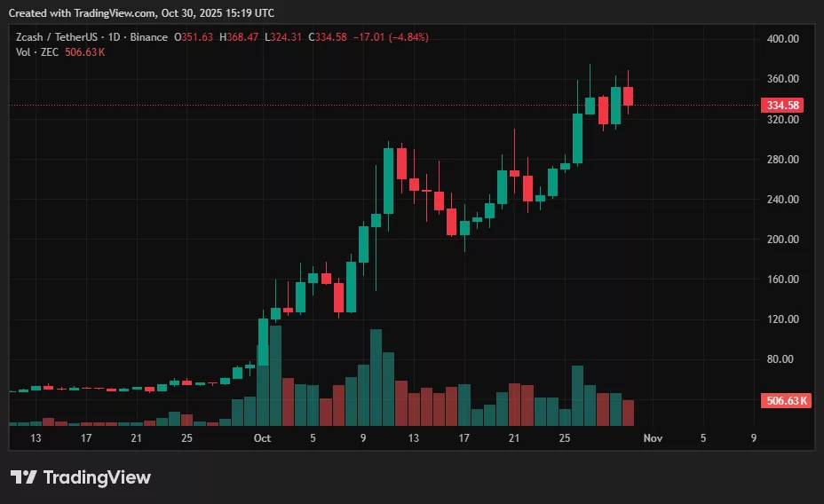Screen dimensions: 824x504
Task: Click the latest red candlestick on the chart
Action: pyautogui.click(x=628, y=96)
